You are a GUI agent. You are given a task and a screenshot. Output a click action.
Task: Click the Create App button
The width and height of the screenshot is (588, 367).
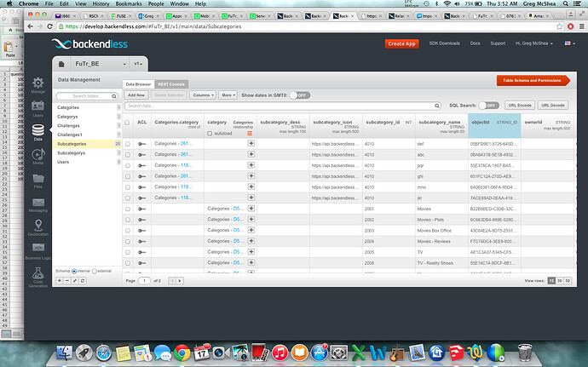click(x=401, y=44)
